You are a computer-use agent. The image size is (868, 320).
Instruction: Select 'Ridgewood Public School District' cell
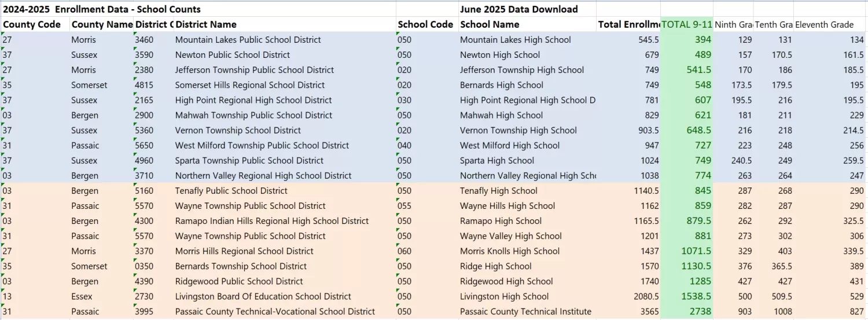click(284, 281)
